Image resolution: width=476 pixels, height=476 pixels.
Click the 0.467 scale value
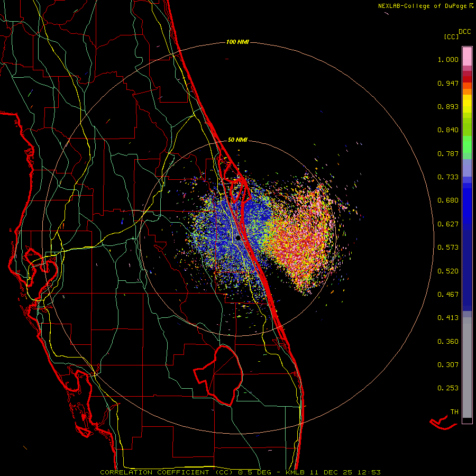pos(448,295)
